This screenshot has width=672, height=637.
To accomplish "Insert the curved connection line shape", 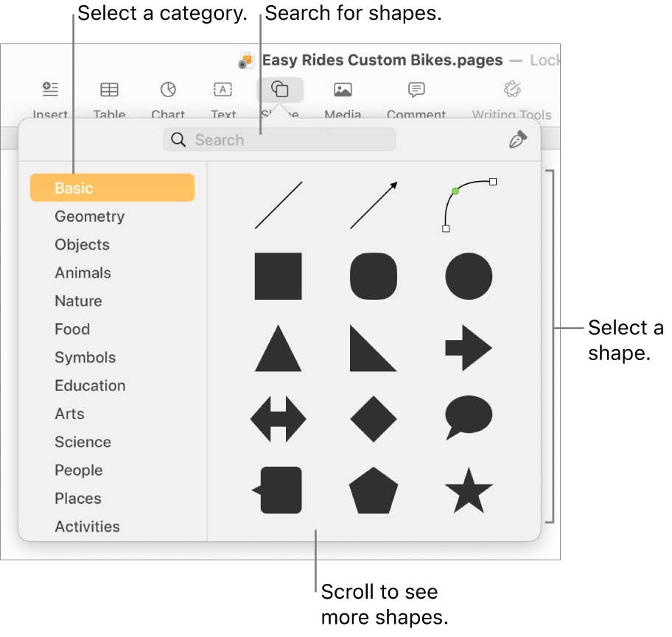I will (469, 205).
